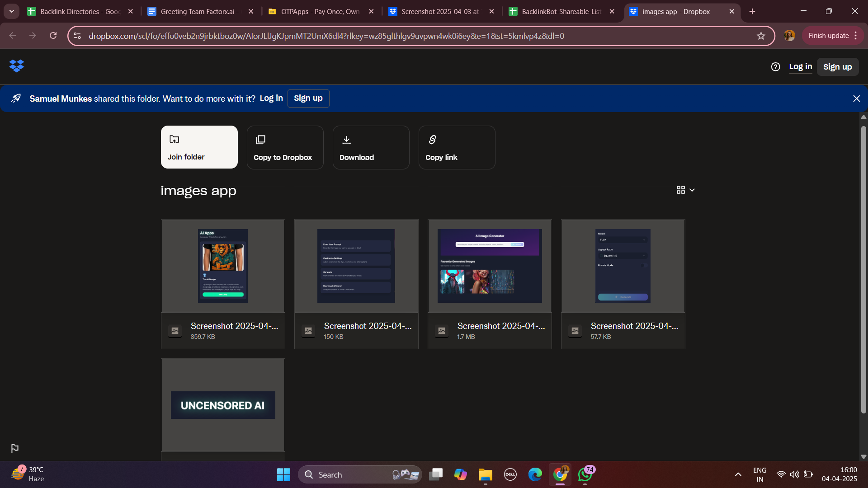868x488 pixels.
Task: Open the Enter Your Prompt screenshot thumbnail
Action: [x=356, y=266]
